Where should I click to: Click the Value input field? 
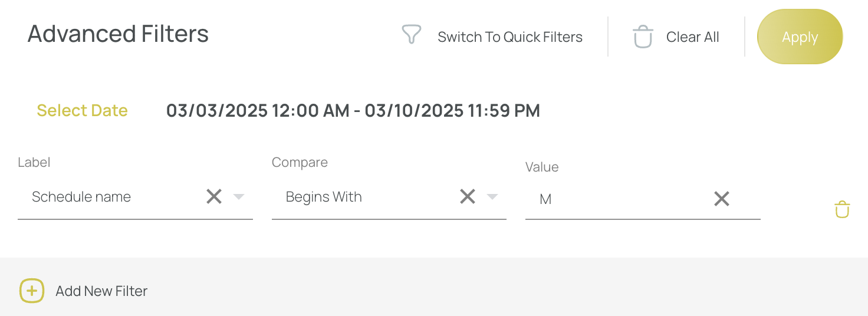643,199
